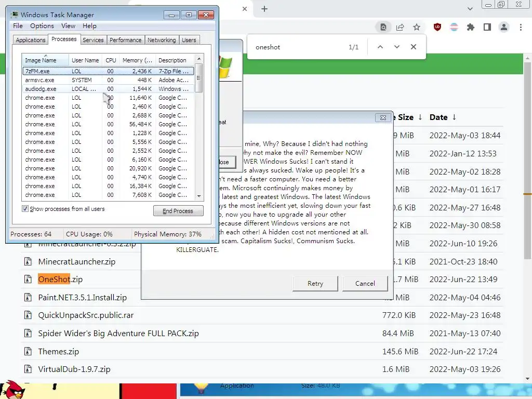Sort processes by Description column

click(175, 60)
